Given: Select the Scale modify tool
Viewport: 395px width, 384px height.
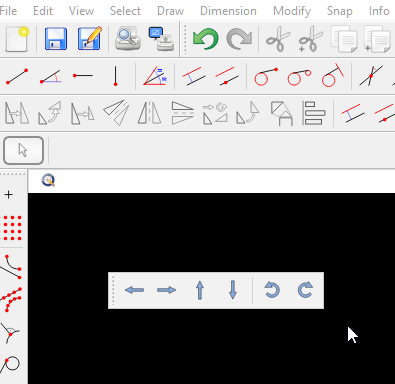Looking at the screenshot, I should pyautogui.click(x=82, y=113).
